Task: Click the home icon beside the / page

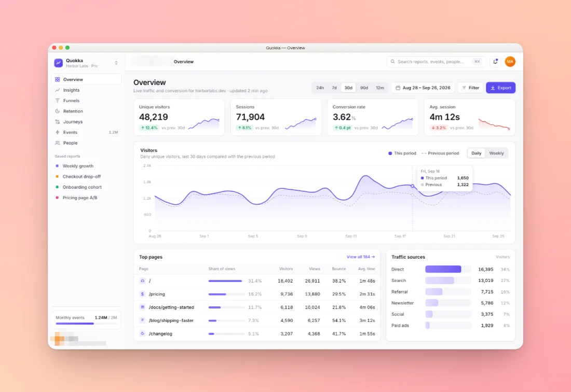Action: tap(142, 281)
